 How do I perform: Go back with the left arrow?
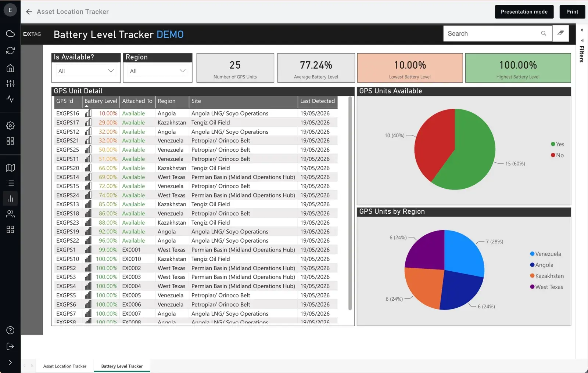coord(29,12)
